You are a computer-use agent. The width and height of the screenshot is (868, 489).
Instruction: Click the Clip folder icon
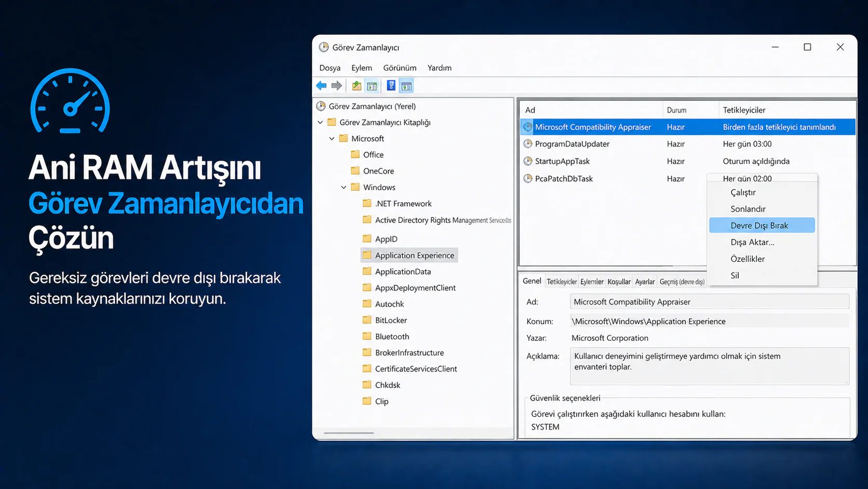(367, 401)
